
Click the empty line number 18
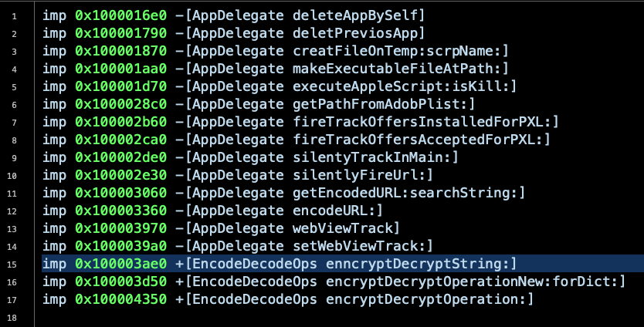17,317
